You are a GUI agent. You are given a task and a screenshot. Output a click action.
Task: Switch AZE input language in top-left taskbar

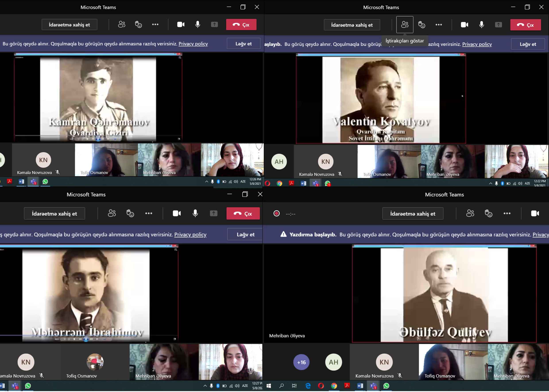click(243, 182)
